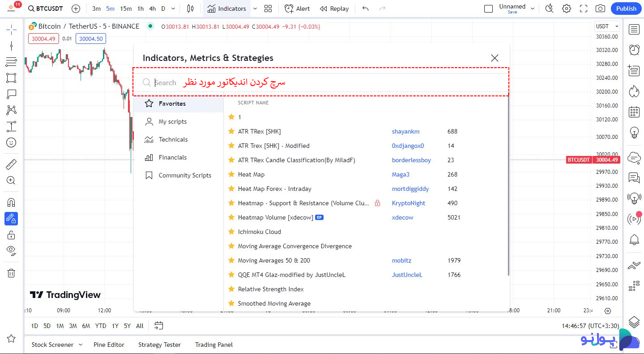The height and width of the screenshot is (354, 644).
Task: Focus the indicator Search field
Action: pos(321,82)
